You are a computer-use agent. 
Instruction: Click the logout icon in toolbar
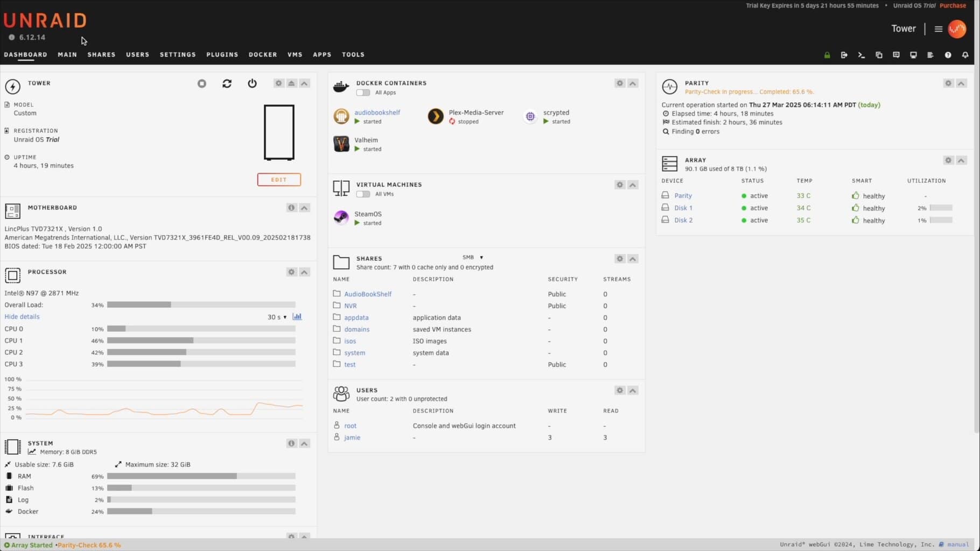pos(844,55)
